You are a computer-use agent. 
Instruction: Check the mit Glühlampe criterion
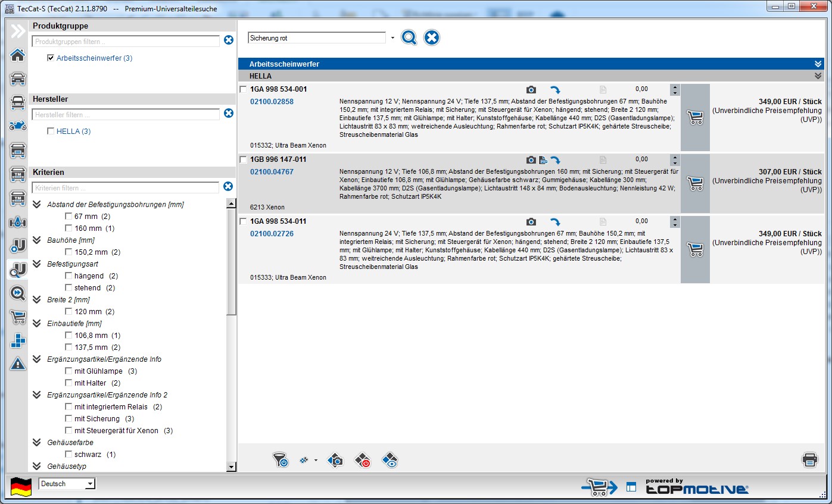69,371
